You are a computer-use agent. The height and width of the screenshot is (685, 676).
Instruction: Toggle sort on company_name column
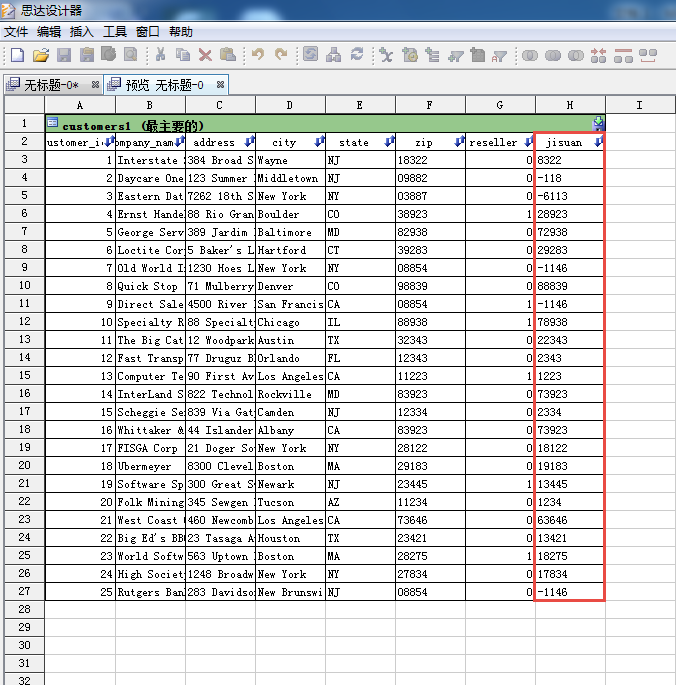pos(179,141)
